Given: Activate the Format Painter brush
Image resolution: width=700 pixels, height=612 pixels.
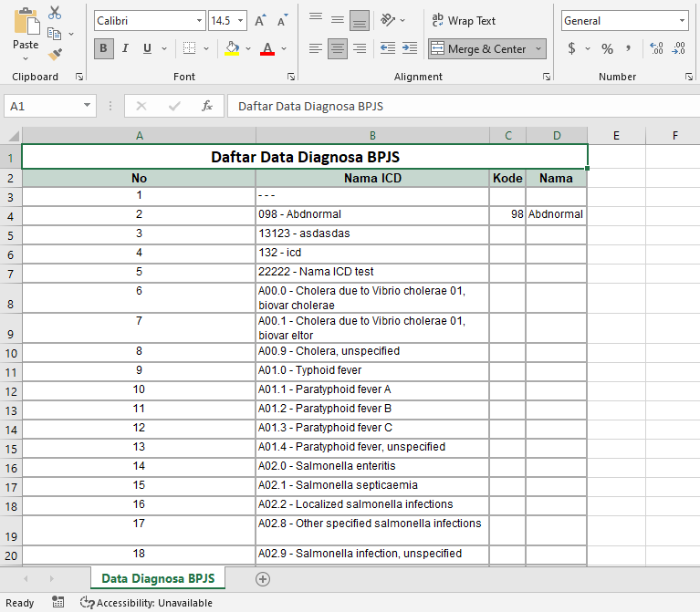Looking at the screenshot, I should [55, 54].
